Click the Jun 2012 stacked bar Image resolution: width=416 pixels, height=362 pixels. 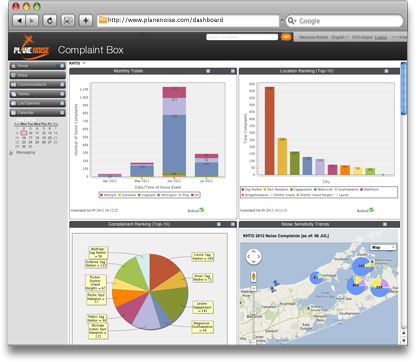tap(174, 132)
